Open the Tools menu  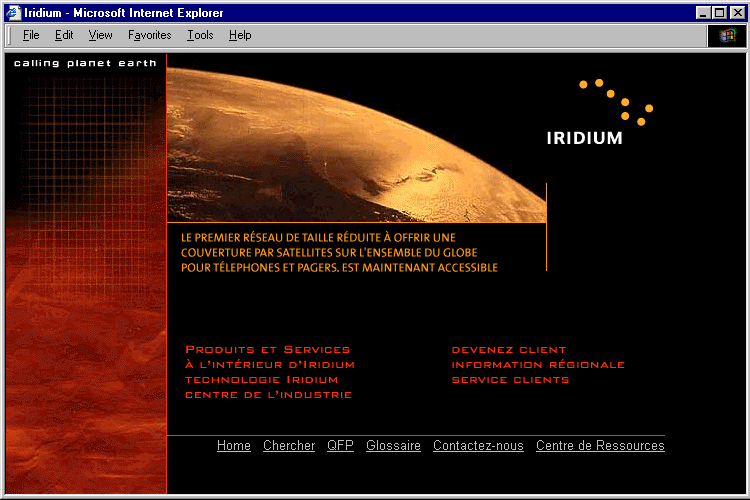coord(200,35)
